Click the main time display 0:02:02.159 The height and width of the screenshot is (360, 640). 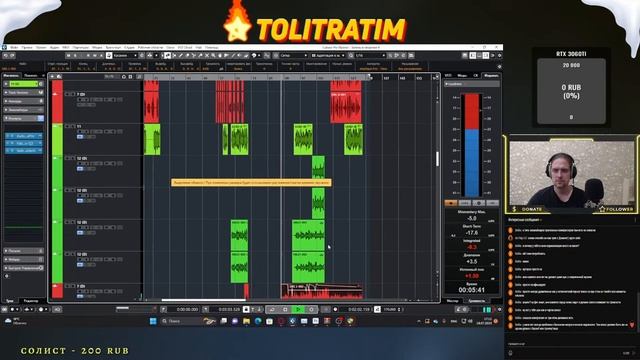359,309
